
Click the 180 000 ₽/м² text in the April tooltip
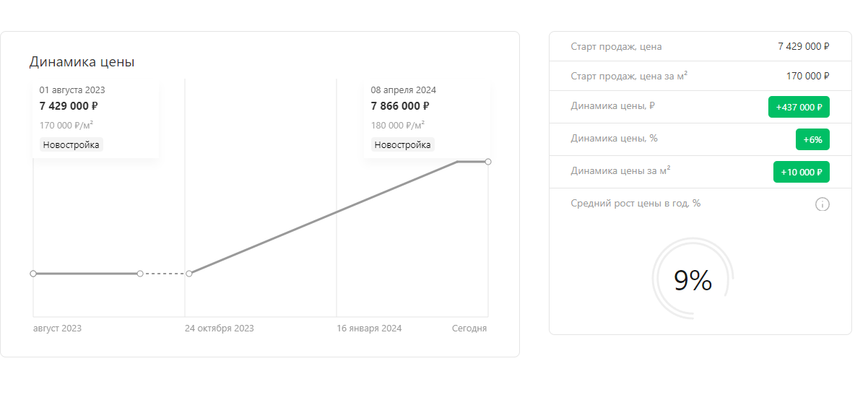[x=398, y=125]
